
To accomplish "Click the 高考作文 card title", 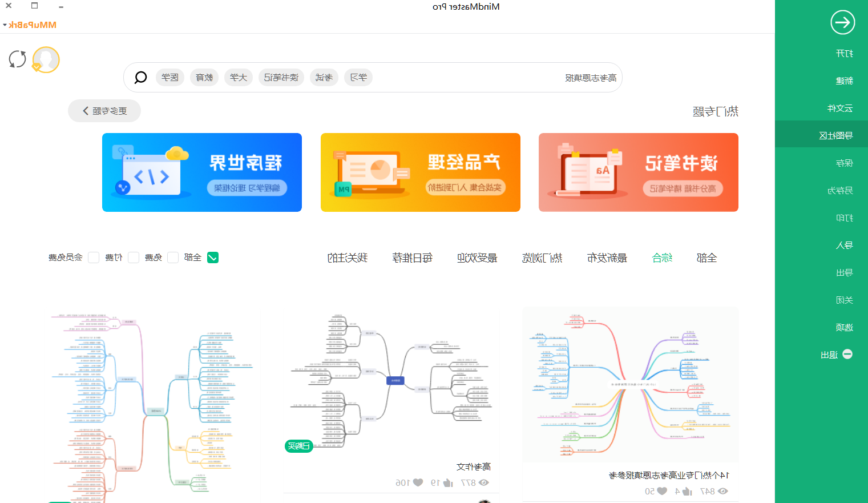I will tap(474, 466).
